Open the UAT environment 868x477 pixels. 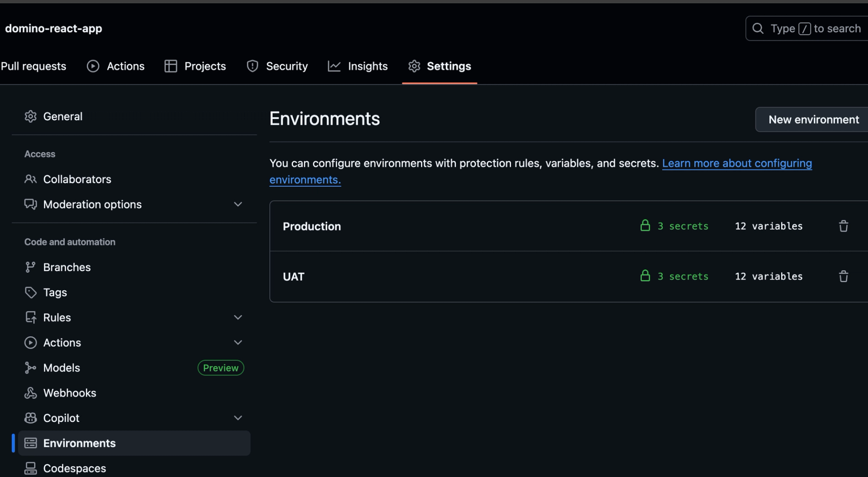tap(294, 277)
